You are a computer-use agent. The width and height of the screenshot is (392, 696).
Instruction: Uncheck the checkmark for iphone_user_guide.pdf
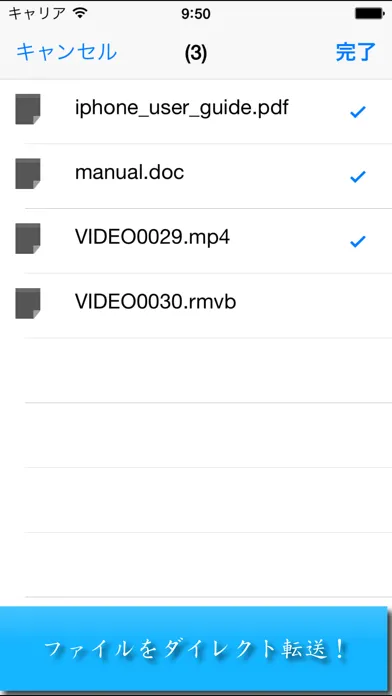357,112
